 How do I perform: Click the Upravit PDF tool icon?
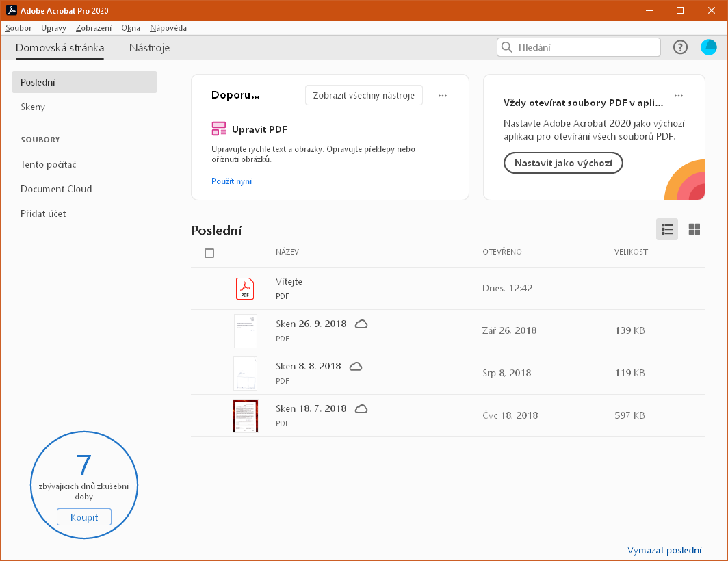point(219,129)
